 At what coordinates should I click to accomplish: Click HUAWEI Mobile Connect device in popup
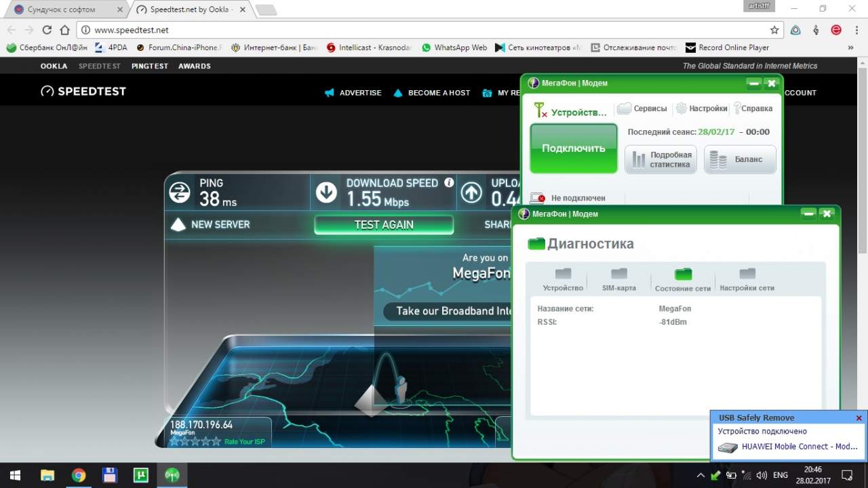click(789, 447)
